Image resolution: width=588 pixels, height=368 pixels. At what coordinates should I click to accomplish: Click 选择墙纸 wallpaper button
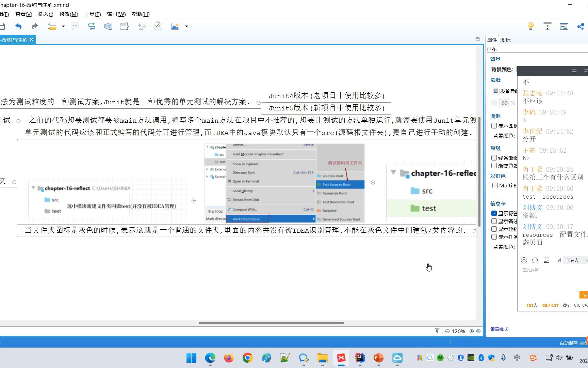point(505,91)
